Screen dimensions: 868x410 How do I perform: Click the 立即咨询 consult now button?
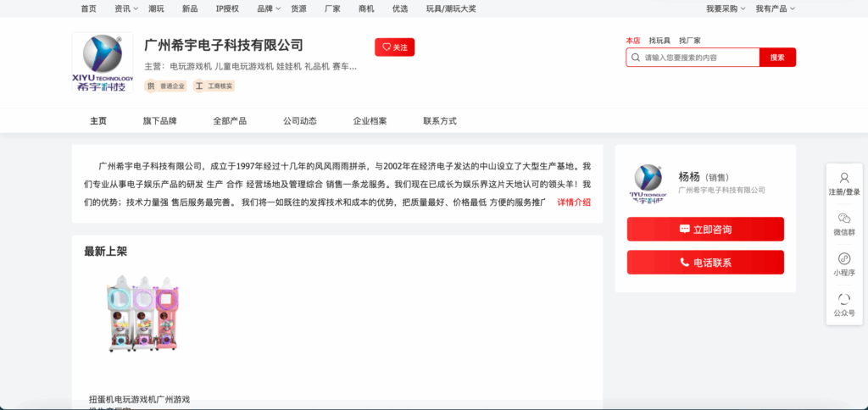coord(705,229)
